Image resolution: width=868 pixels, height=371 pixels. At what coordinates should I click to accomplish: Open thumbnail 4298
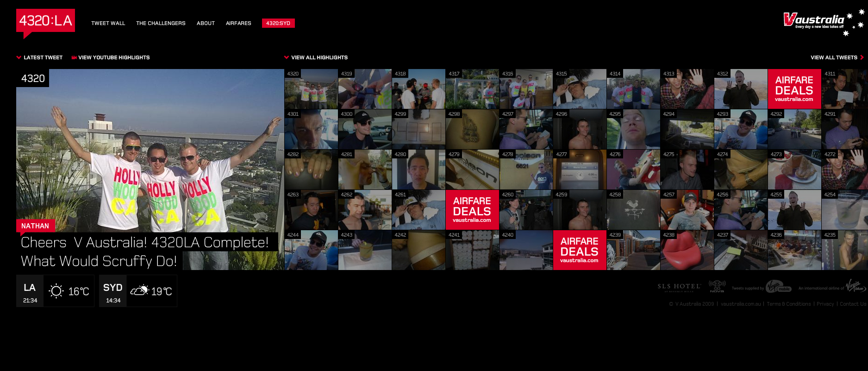point(472,129)
